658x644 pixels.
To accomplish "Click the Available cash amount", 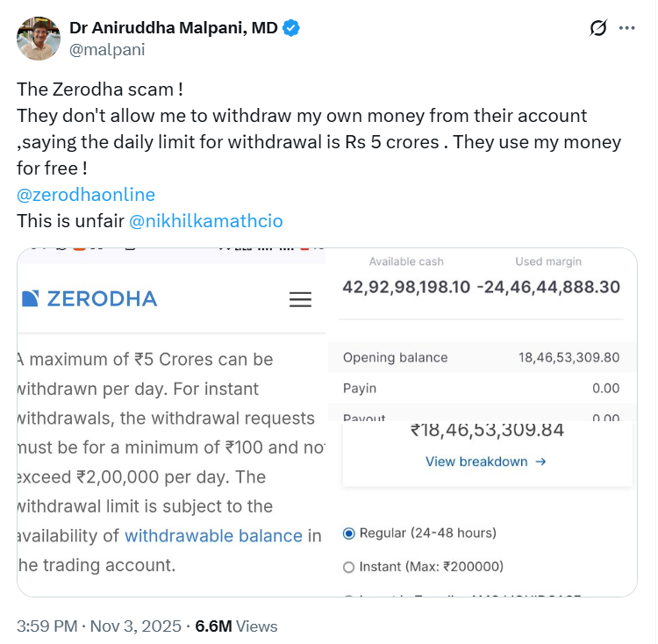I will point(405,287).
